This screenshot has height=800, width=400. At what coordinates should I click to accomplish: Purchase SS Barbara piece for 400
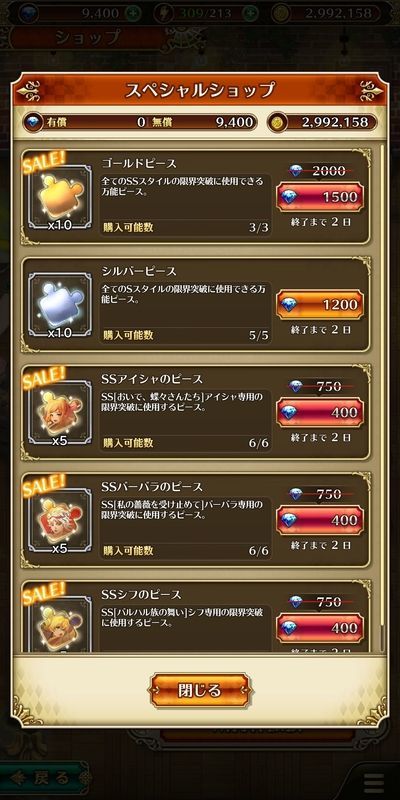click(320, 520)
